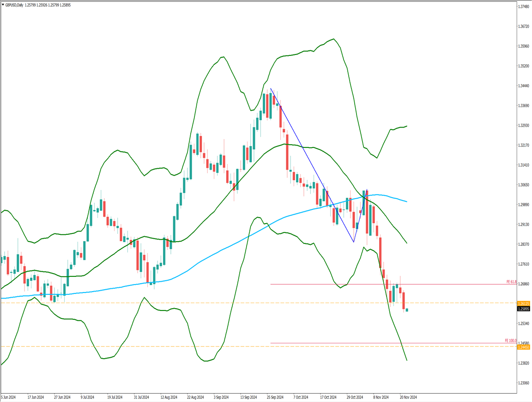This screenshot has width=532, height=402.
Task: Click the arrow beside GBPUSD,Daily title
Action: click(x=3, y=5)
